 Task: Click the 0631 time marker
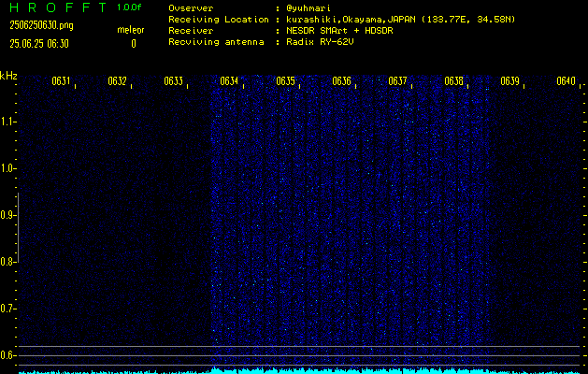tap(61, 81)
